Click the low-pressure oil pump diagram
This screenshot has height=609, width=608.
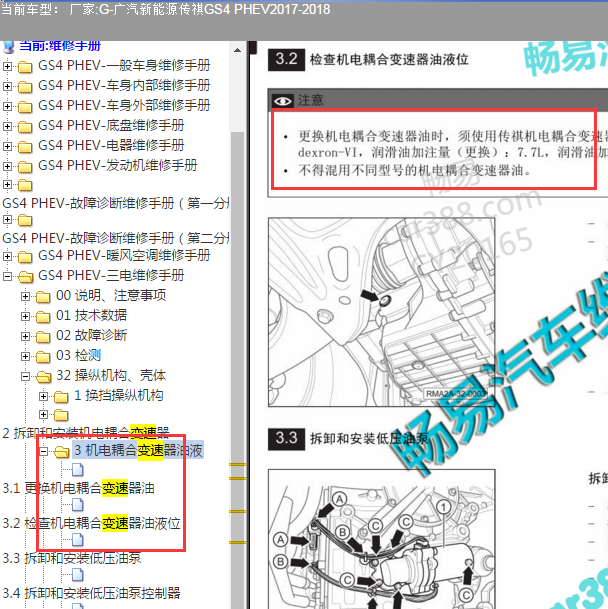tap(381, 539)
